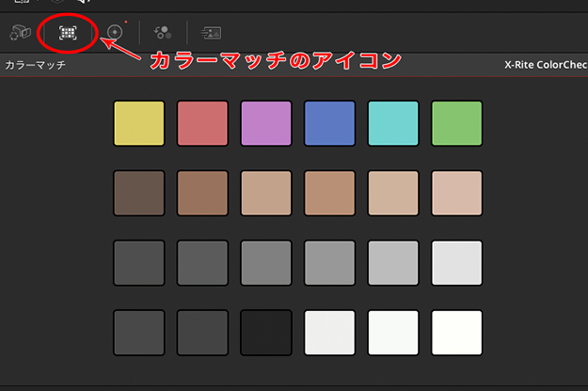Select the yellow color swatch

(x=139, y=123)
